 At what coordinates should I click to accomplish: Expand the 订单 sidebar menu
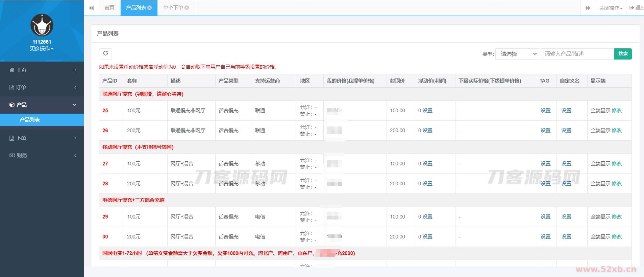(x=42, y=88)
